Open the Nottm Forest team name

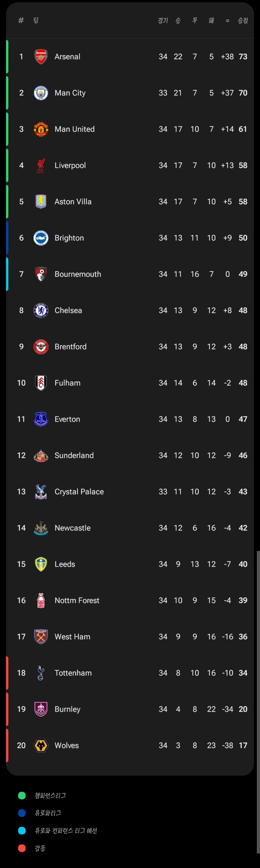[77, 600]
